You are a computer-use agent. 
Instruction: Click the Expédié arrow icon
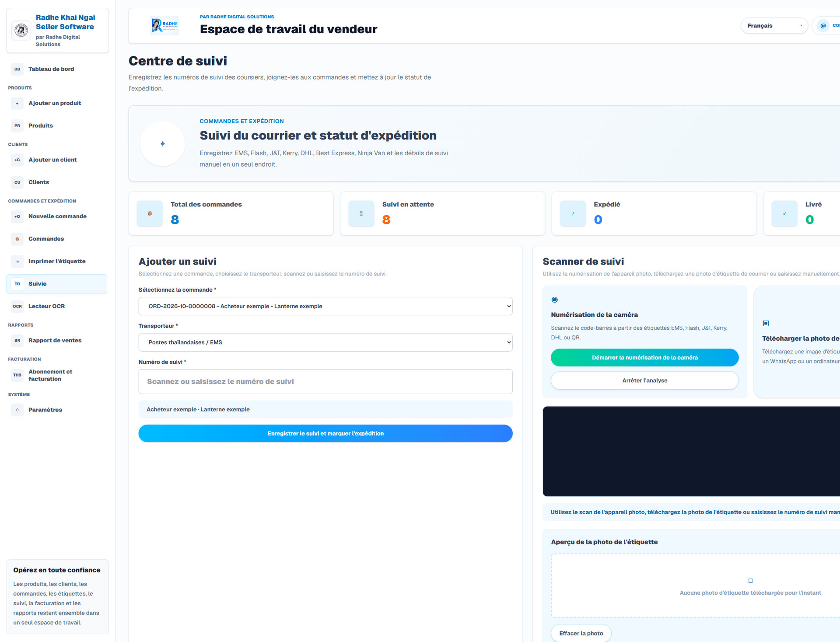coord(573,213)
